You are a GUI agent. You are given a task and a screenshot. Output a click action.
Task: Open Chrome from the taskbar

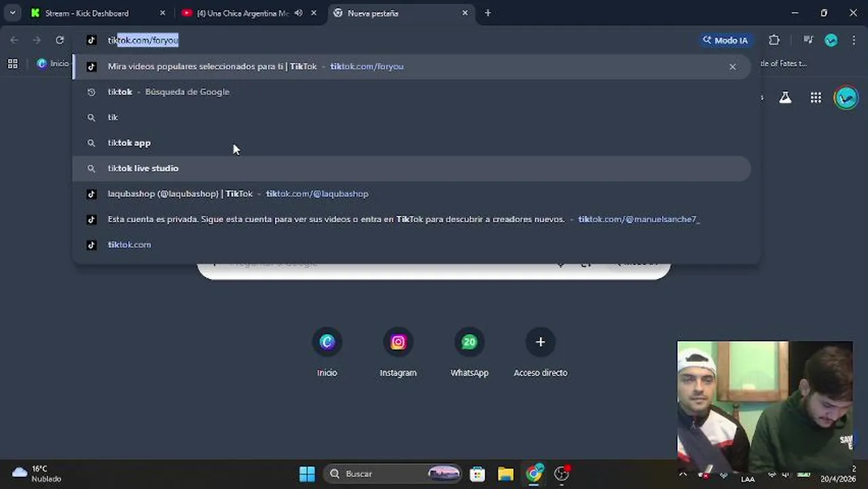click(x=534, y=473)
